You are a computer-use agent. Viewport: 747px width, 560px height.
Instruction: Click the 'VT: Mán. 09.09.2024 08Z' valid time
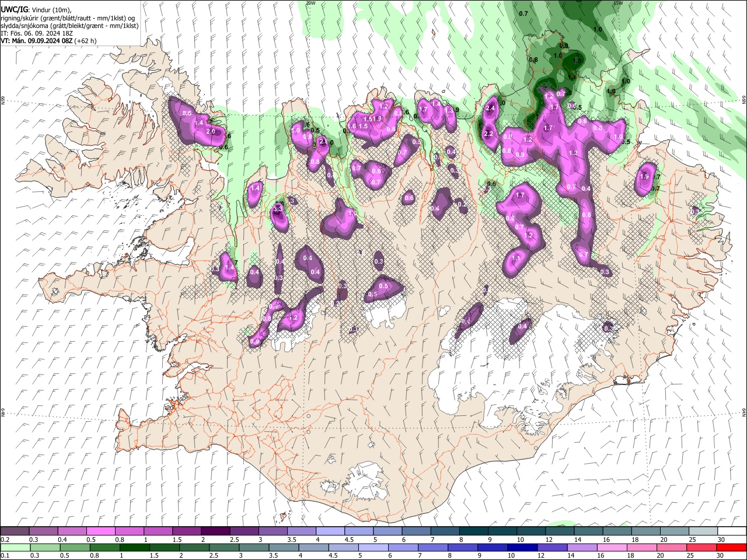coord(37,41)
